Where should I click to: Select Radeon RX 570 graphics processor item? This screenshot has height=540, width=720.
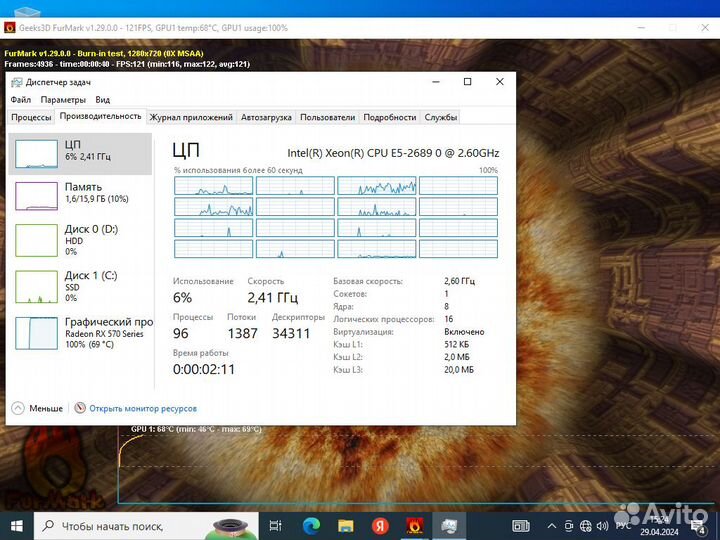80,332
